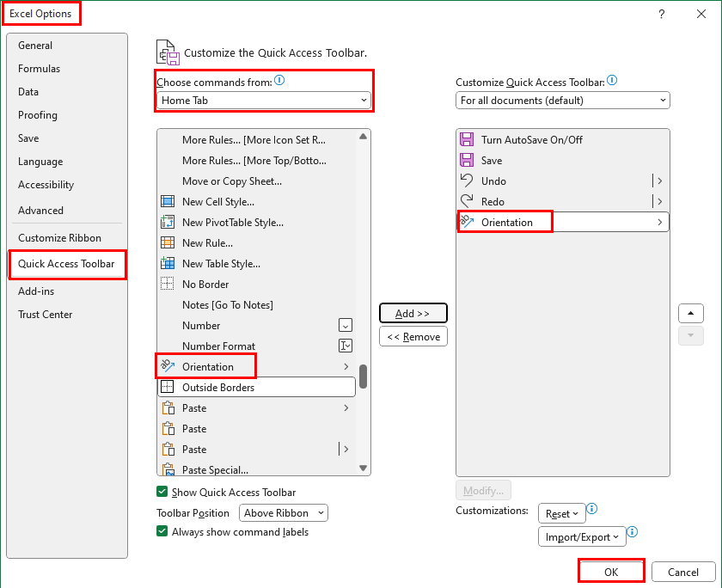Click the commands list scrollbar thumb
The height and width of the screenshot is (588, 722).
(364, 377)
